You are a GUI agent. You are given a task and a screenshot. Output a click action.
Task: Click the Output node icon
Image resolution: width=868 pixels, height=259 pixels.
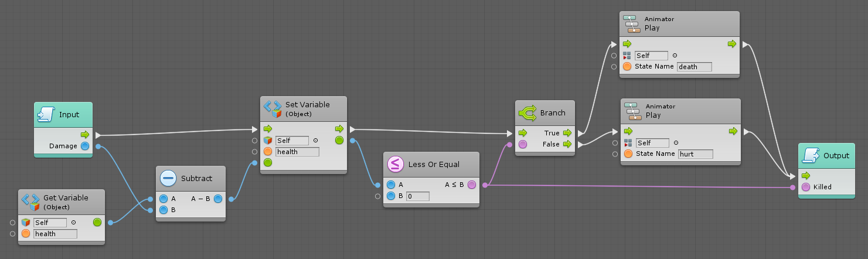811,156
